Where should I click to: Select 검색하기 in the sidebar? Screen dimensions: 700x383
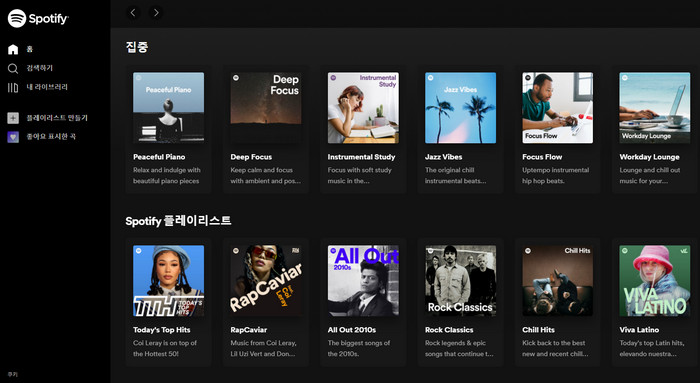[x=40, y=68]
